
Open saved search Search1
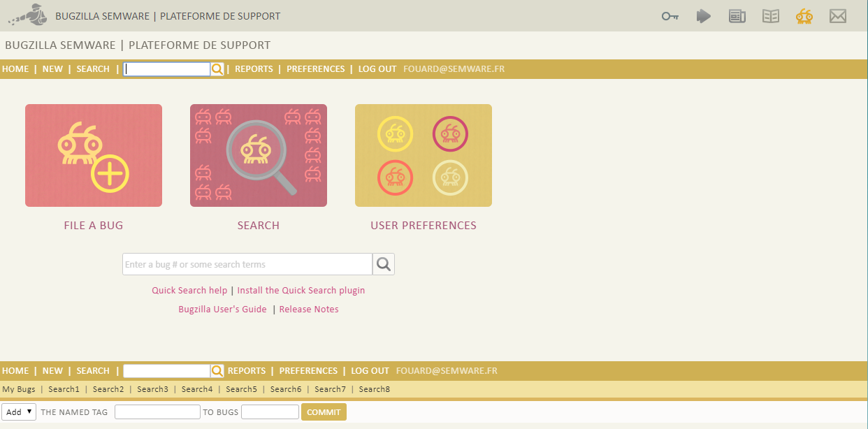(64, 389)
